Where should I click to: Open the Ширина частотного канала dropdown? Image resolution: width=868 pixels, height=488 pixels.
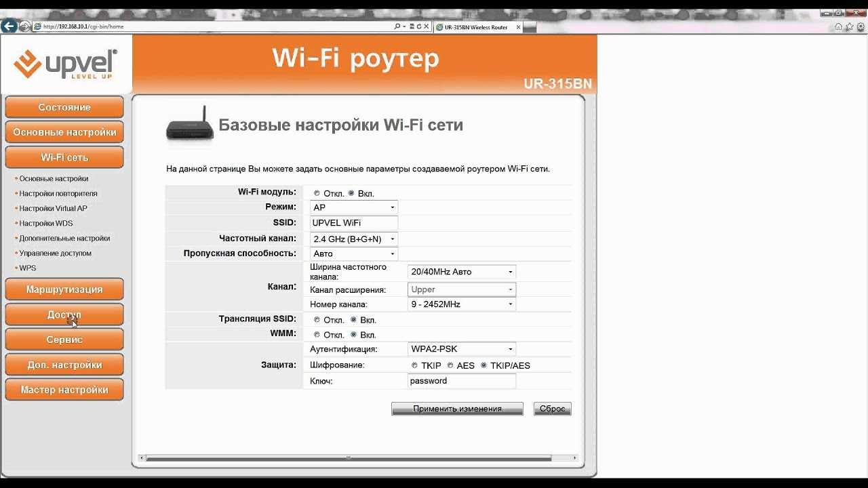[x=462, y=272]
